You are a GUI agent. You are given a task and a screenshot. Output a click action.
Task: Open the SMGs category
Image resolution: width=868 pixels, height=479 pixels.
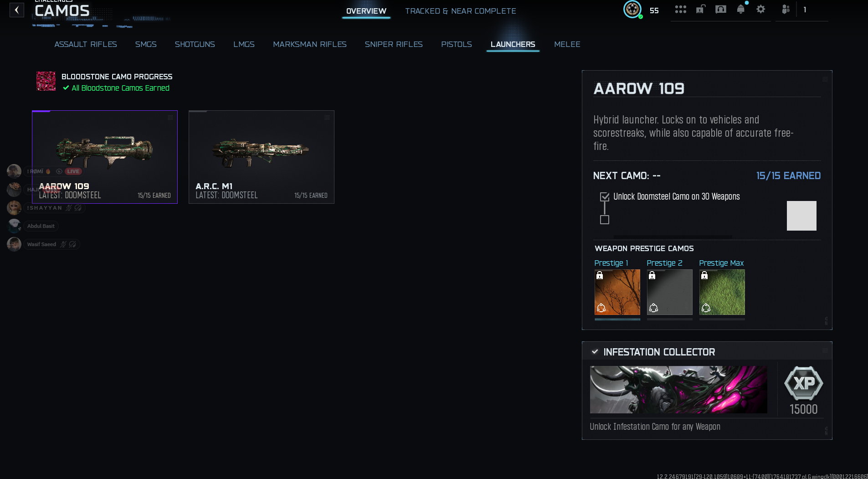[146, 44]
